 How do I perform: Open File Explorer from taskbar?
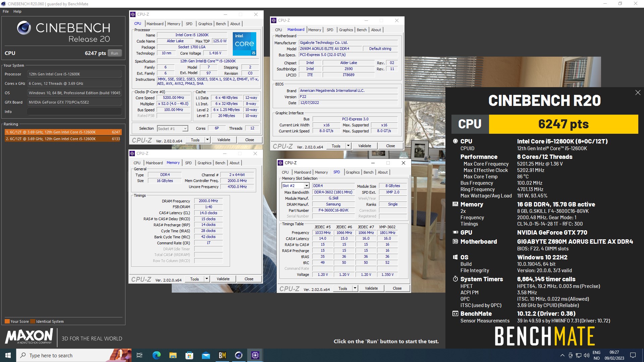pos(173,355)
